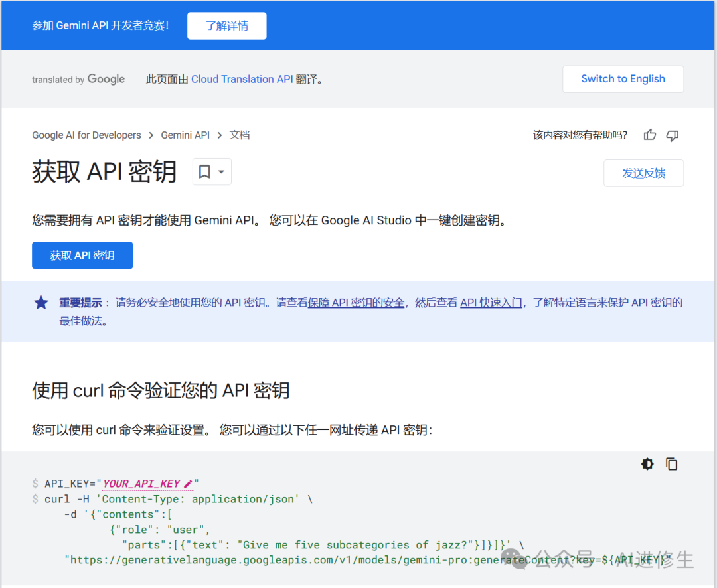The image size is (717, 588).
Task: Click the 该内容对您有帮助吗? text
Action: click(x=580, y=135)
